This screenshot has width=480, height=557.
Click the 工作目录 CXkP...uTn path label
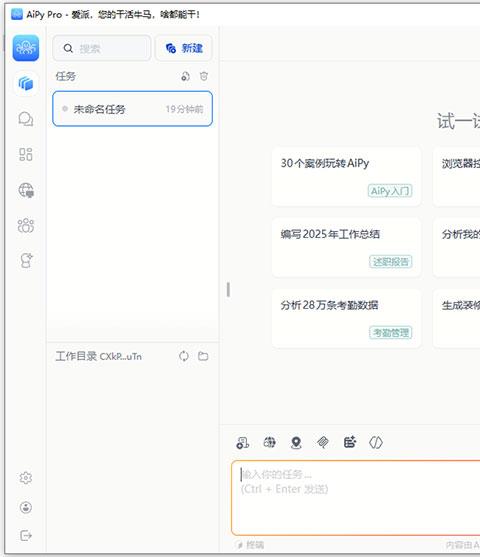point(98,356)
